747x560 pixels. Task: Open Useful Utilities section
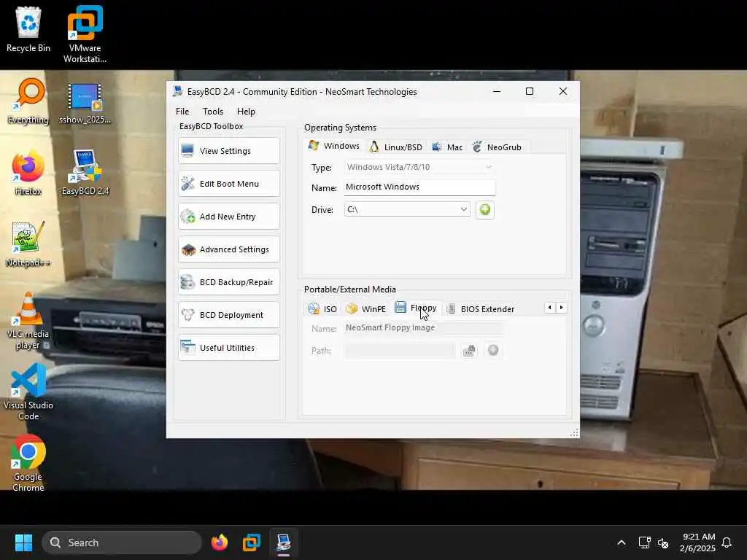pos(228,348)
